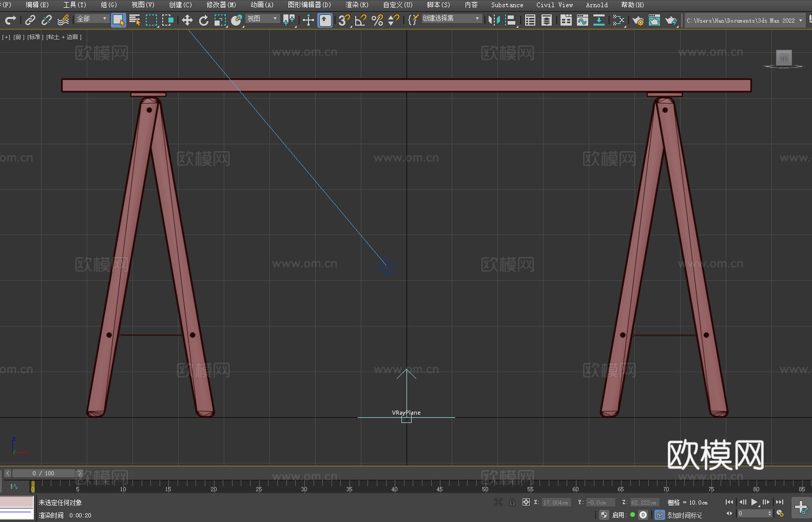Toggle Selection Lock padlock icon

click(x=512, y=502)
